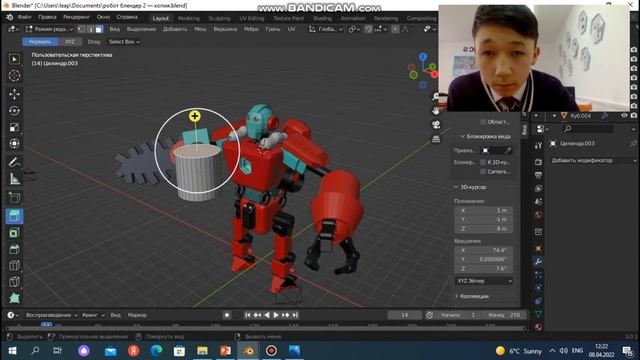Activate the 3D Cursor tool
This screenshot has width=640, height=360.
14,76
